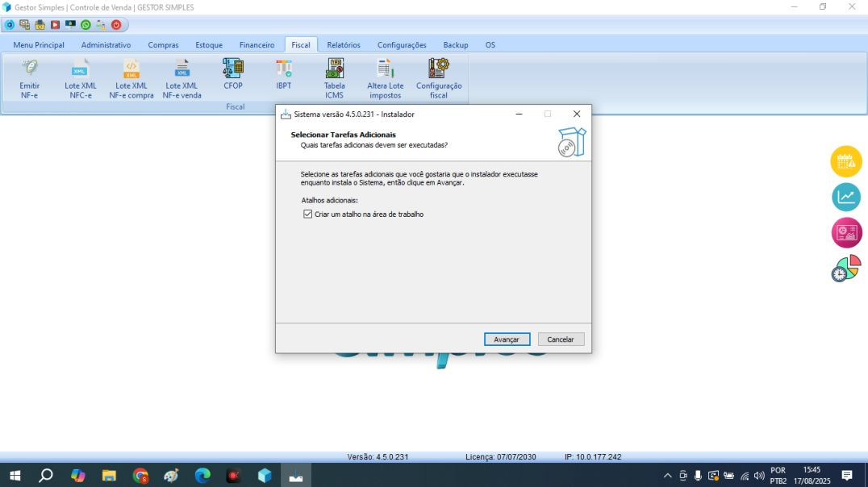868x487 pixels.
Task: Cancel the installer with Cancelar
Action: coord(561,339)
